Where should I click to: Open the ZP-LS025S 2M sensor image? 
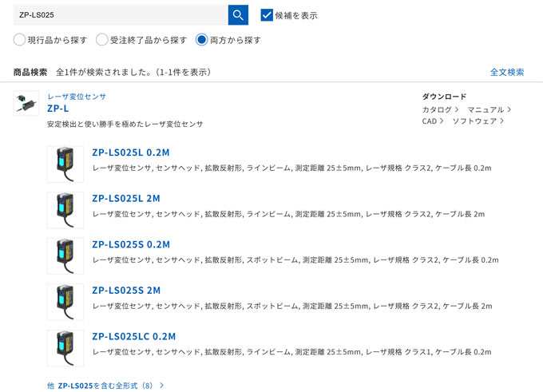tap(65, 302)
